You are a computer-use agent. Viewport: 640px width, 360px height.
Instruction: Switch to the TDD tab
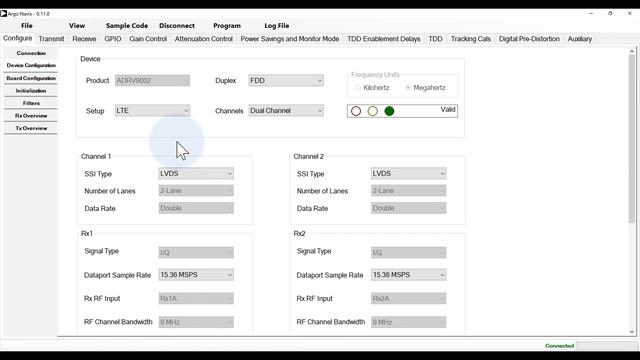click(x=436, y=39)
